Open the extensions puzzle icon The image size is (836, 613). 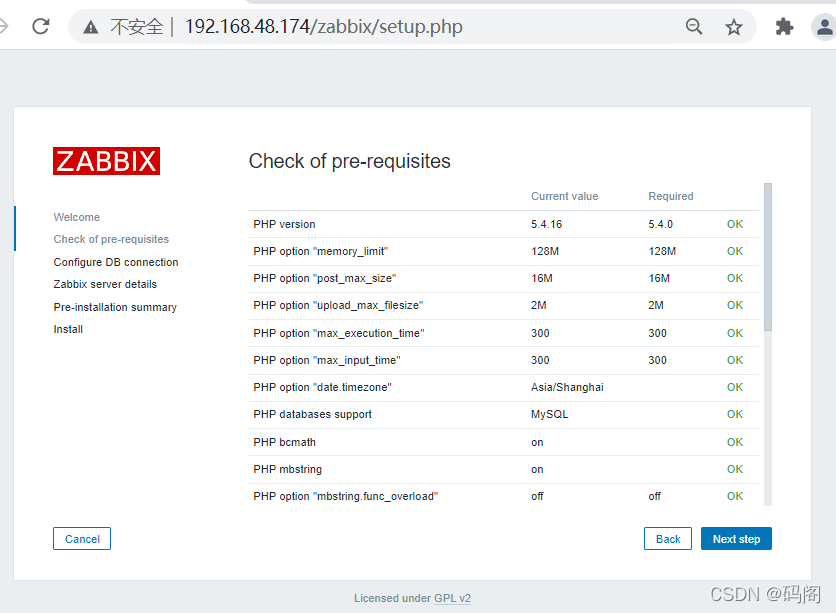[784, 27]
